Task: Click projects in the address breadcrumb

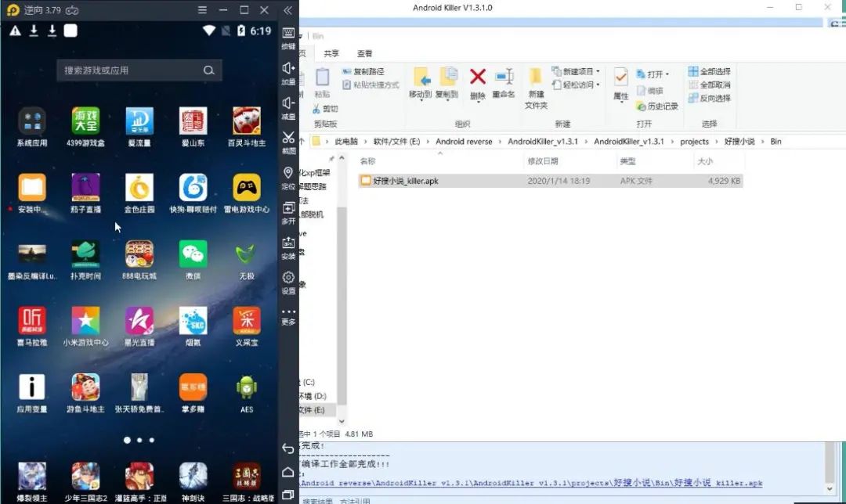Action: [694, 141]
